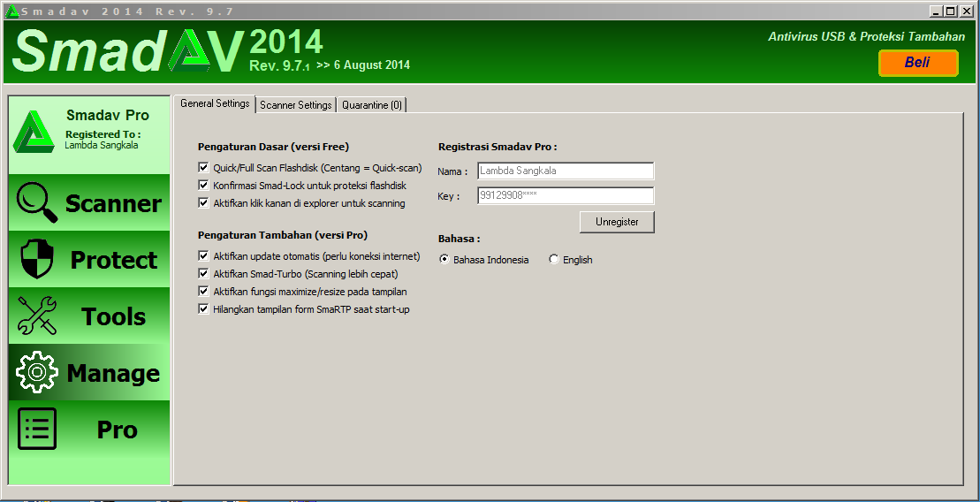Click the Manage gear icon
The image size is (980, 502).
point(37,372)
